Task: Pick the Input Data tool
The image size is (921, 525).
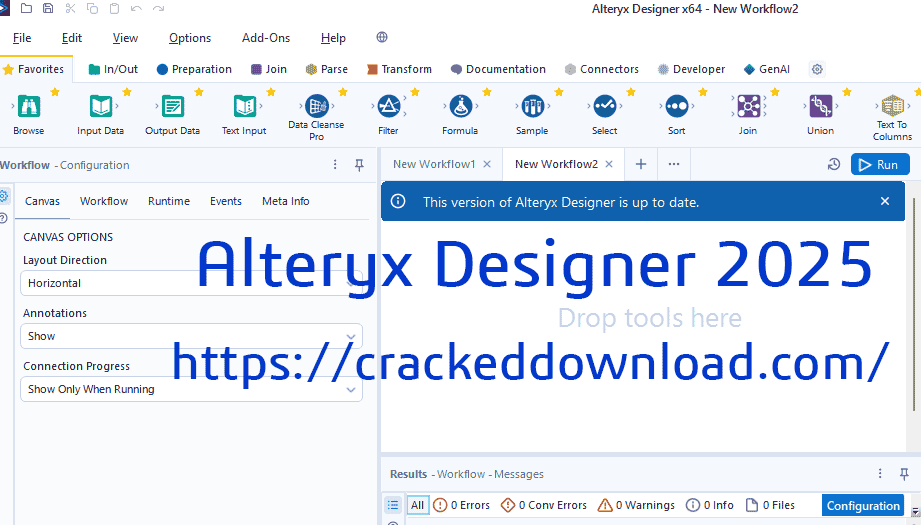Action: point(100,106)
